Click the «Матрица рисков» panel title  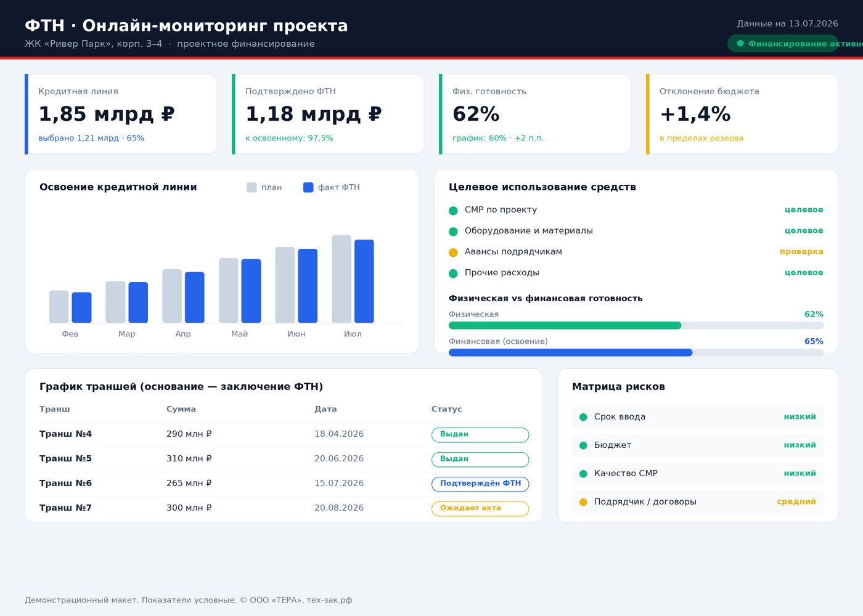coord(618,387)
